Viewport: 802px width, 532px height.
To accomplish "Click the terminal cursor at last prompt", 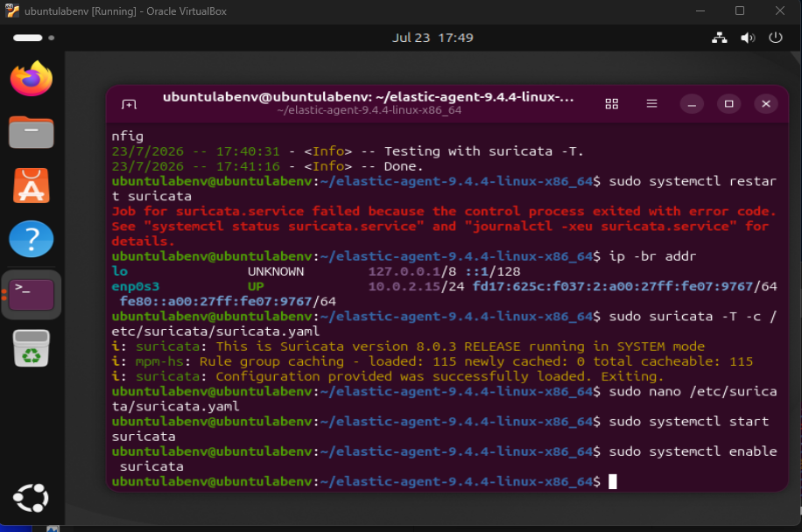I will coord(613,481).
